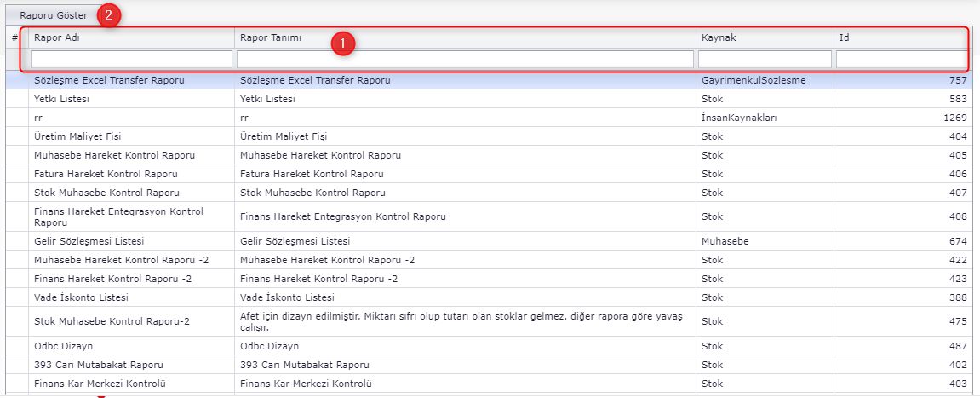Viewport: 980px width, 398px height.
Task: Click the Id cell showing 475
Action: click(957, 321)
